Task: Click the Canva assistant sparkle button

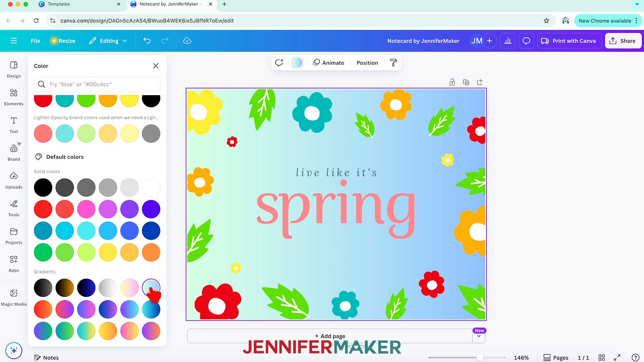Action: pyautogui.click(x=13, y=351)
